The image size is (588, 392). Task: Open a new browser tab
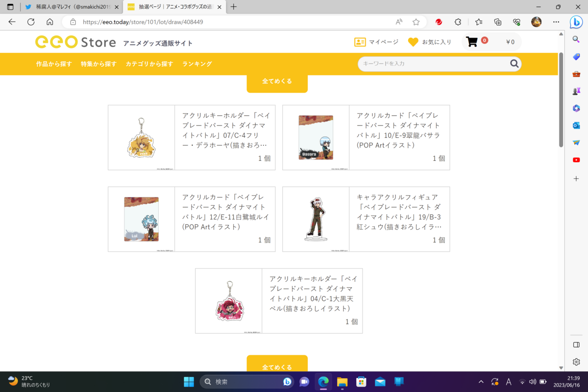pos(234,7)
